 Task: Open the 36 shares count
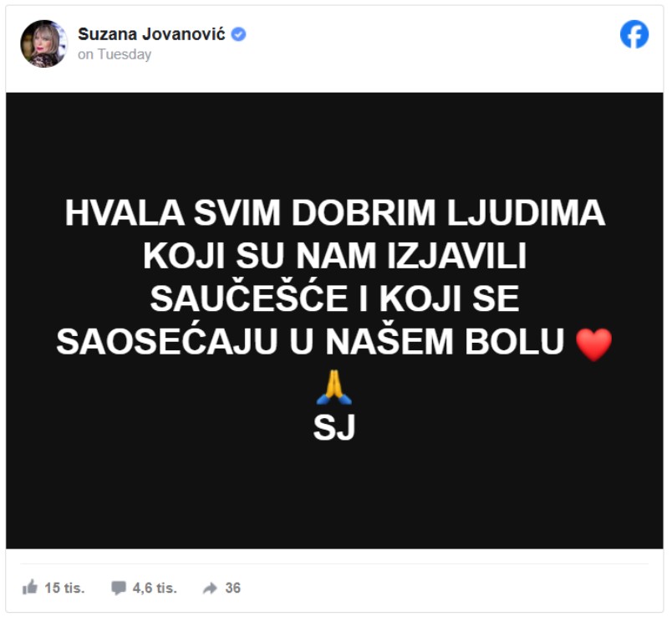point(232,588)
